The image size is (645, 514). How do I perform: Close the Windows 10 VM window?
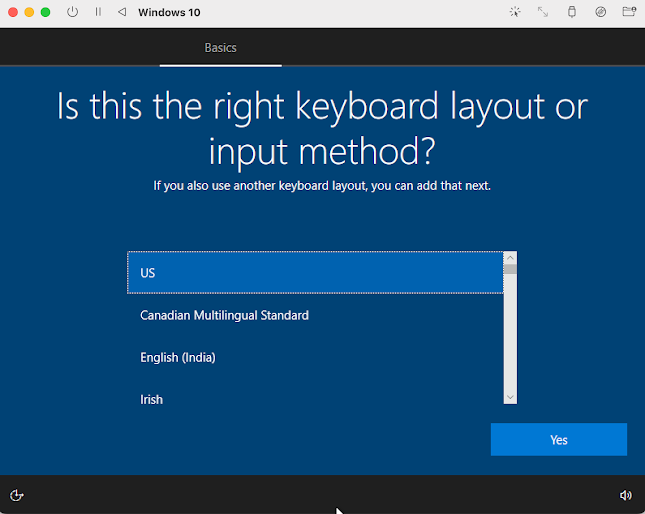[x=13, y=12]
